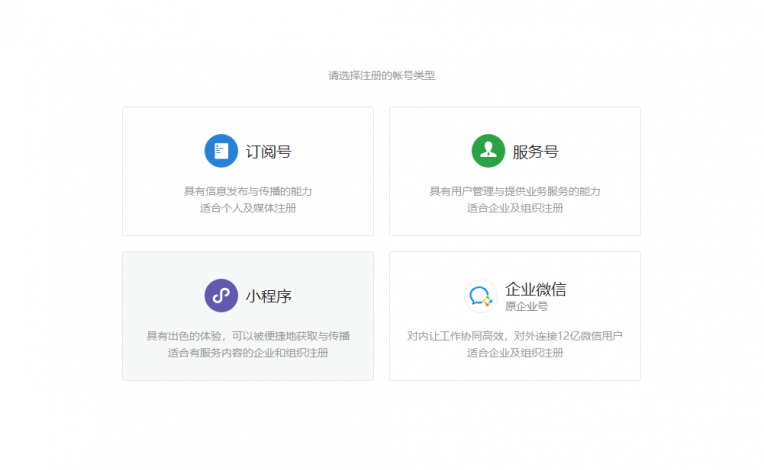The width and height of the screenshot is (764, 470).
Task: Click text 具有信息发布与传播的能力
Action: point(248,191)
